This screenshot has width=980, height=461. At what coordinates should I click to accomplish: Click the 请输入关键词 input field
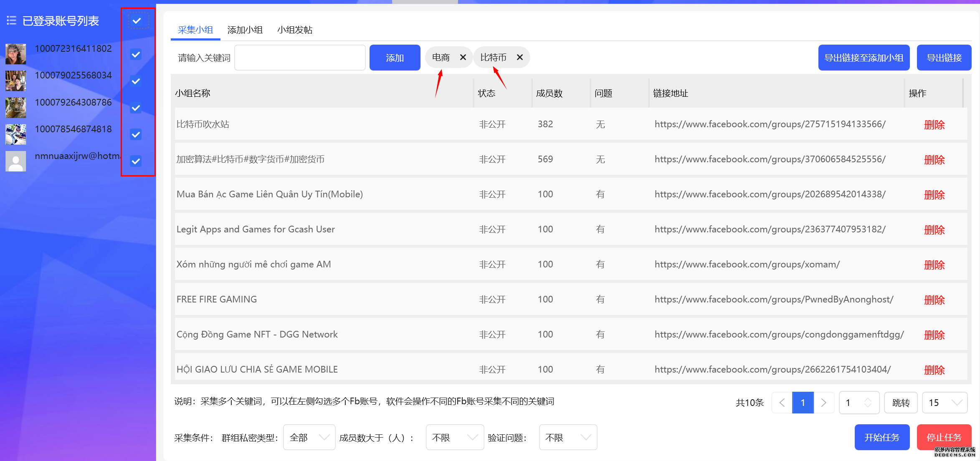pyautogui.click(x=300, y=57)
